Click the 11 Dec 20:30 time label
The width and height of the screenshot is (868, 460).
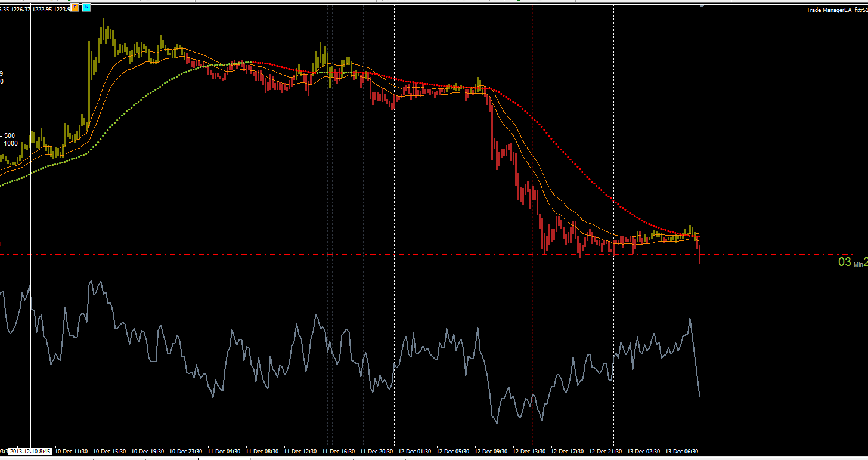[376, 452]
